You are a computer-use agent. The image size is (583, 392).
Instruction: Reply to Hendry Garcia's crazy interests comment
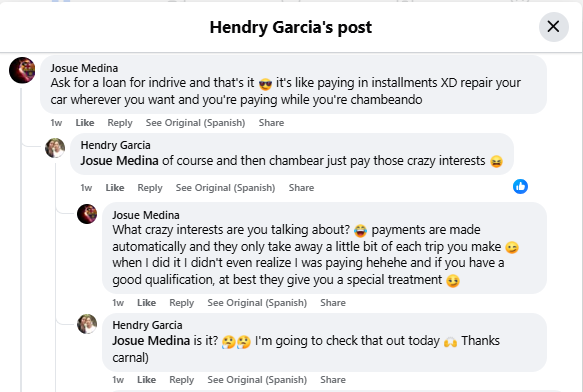pyautogui.click(x=150, y=188)
